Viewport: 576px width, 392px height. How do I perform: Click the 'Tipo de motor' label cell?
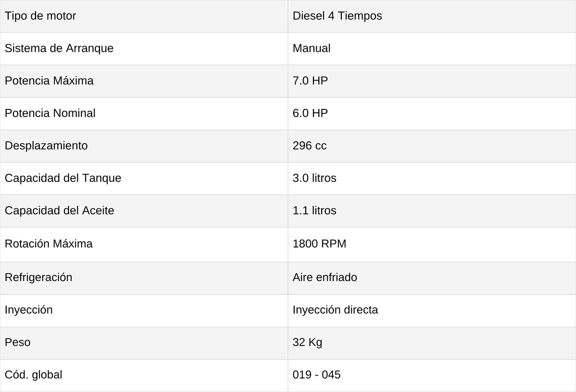coord(144,16)
